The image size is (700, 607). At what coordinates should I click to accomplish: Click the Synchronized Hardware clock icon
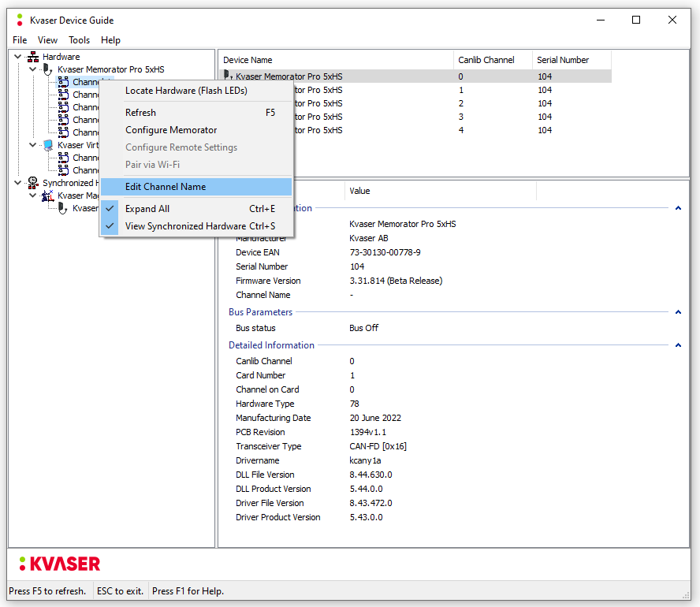point(33,183)
